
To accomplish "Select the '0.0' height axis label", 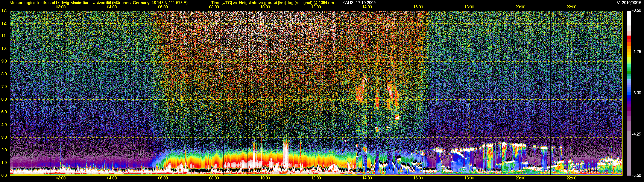I will [4, 176].
